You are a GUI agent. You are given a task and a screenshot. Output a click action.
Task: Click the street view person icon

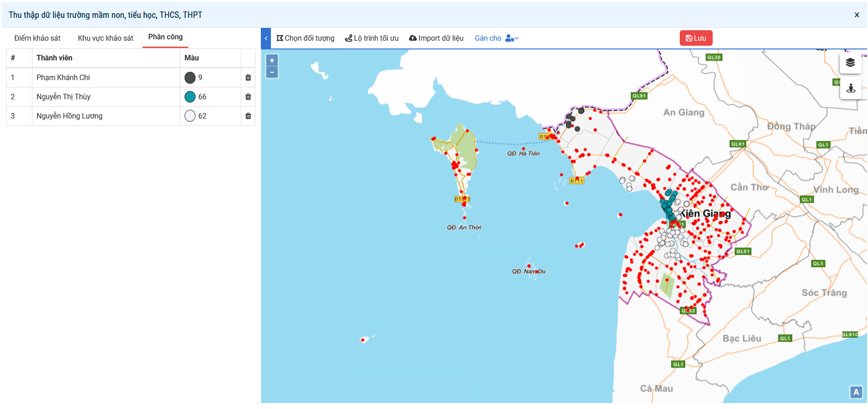tap(851, 88)
